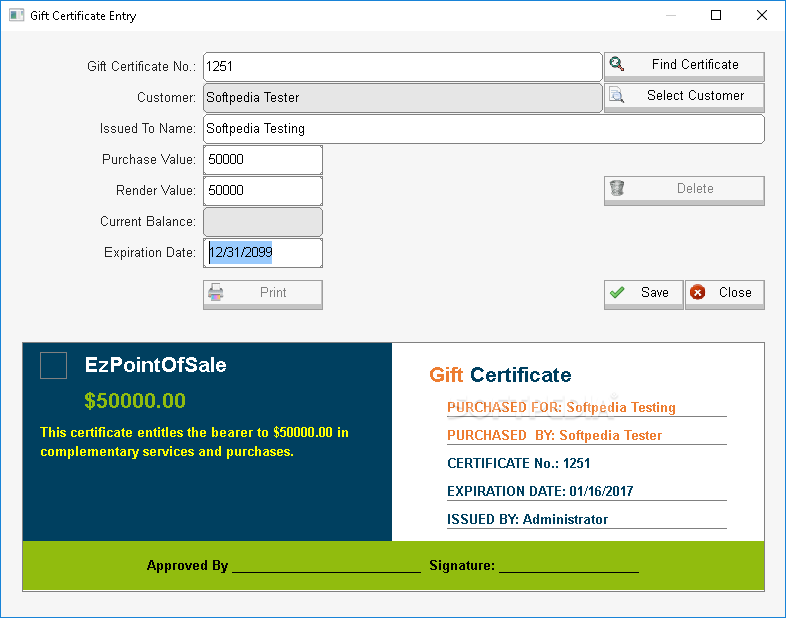Click EXPIRATION DATE: 01/16/2017 line
Screen dimensions: 786x618
point(540,491)
